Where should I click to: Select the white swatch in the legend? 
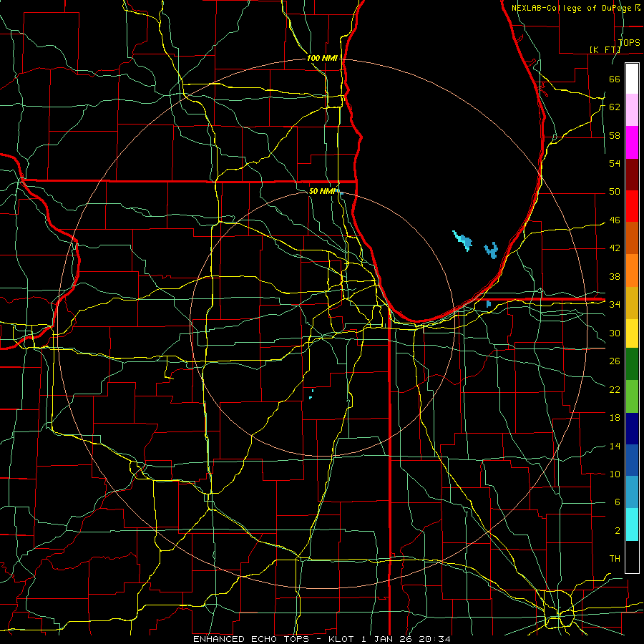coord(632,79)
